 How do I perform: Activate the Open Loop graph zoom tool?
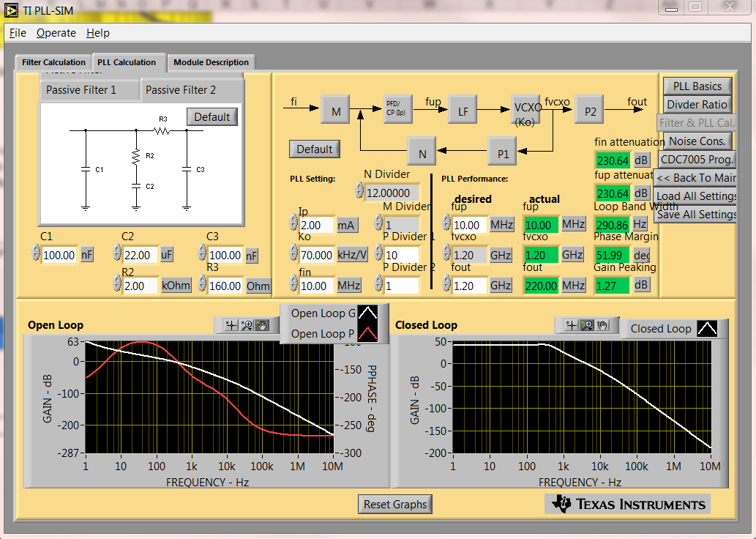click(247, 326)
